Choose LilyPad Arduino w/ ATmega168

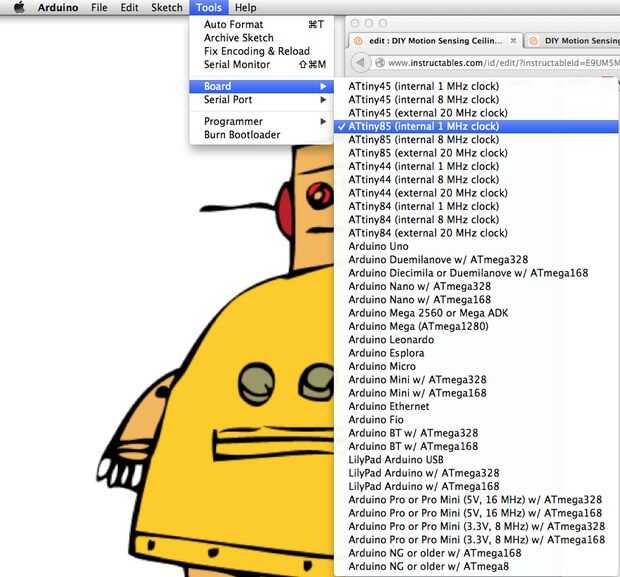(x=476, y=486)
